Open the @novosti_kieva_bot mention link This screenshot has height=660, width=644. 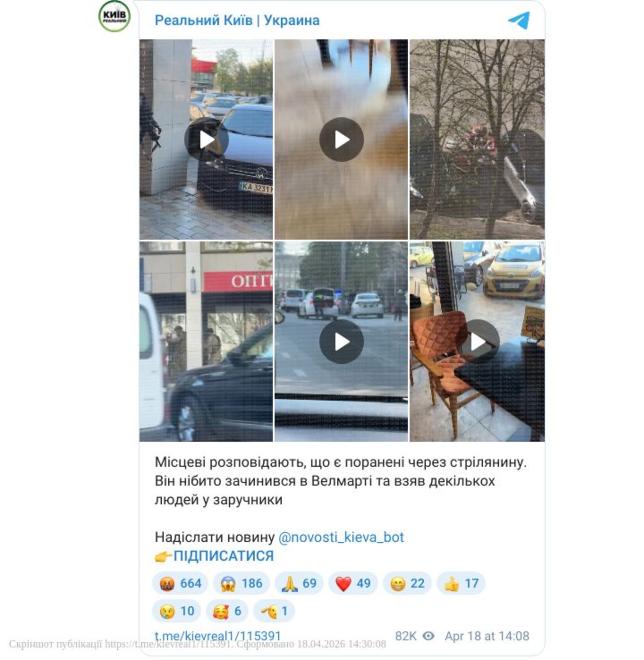[x=341, y=537]
